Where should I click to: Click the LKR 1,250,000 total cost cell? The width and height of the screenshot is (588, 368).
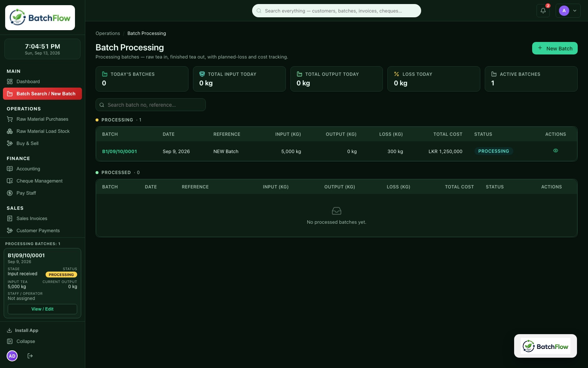[x=445, y=152]
